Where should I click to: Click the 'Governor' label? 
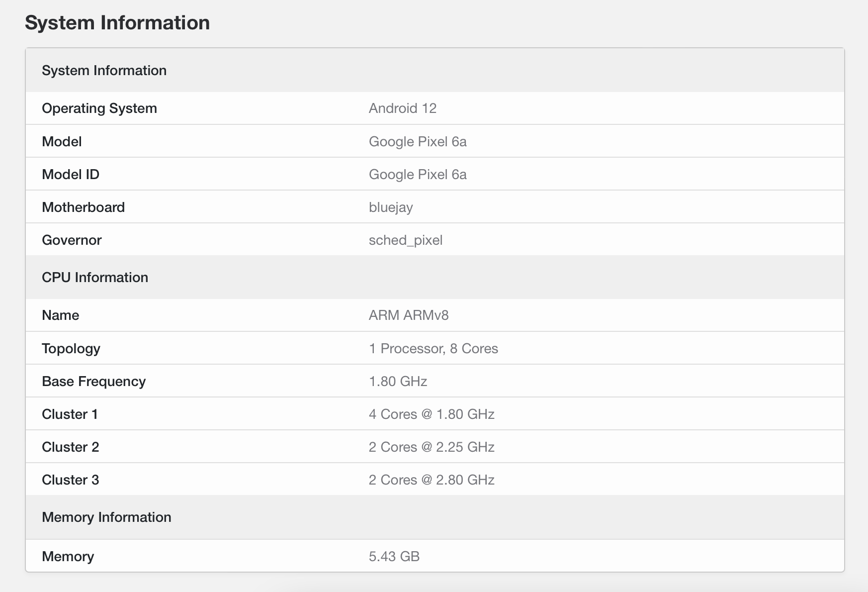coord(72,240)
